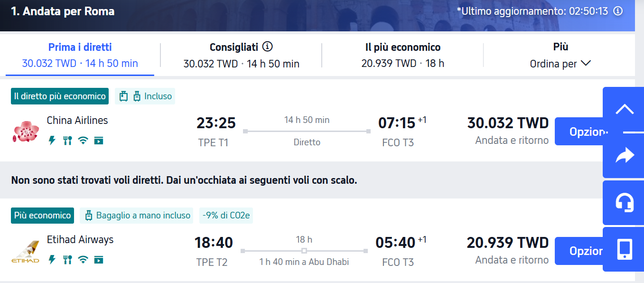The height and width of the screenshot is (283, 644).
Task: Click the Wi-Fi icon for China Airlines
Action: click(83, 140)
